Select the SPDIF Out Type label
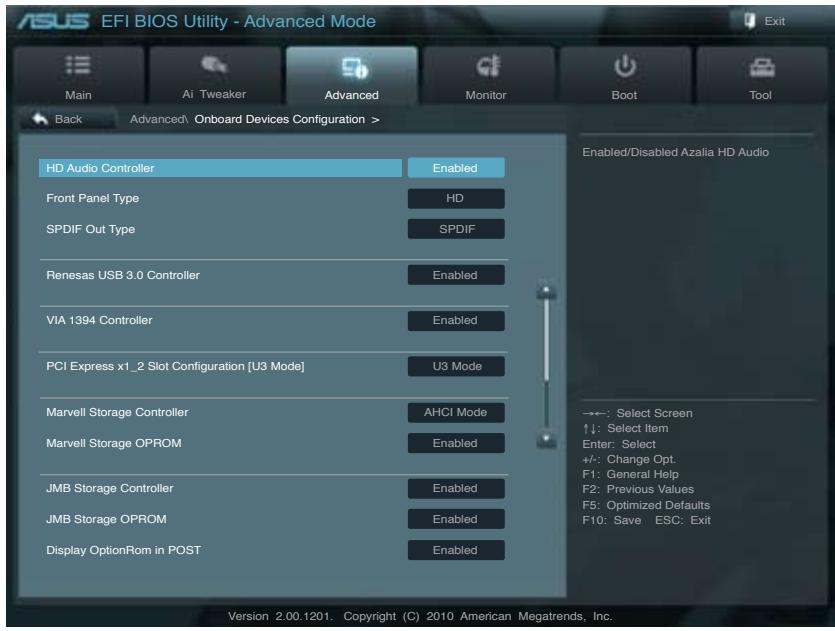The width and height of the screenshot is (835, 631). 91,229
